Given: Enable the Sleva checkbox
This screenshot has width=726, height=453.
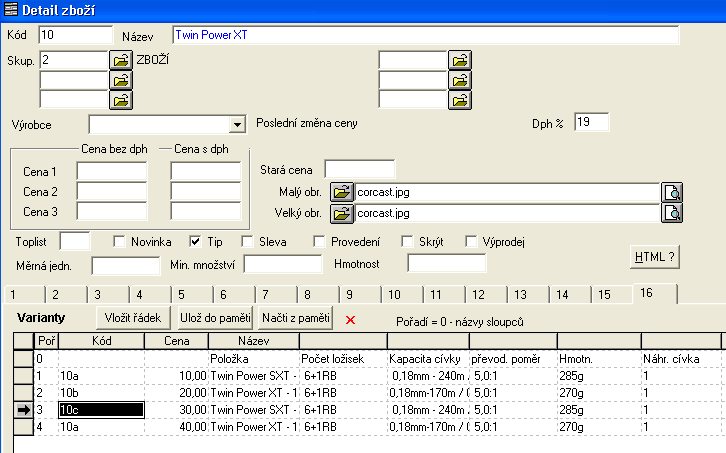Looking at the screenshot, I should tap(247, 241).
